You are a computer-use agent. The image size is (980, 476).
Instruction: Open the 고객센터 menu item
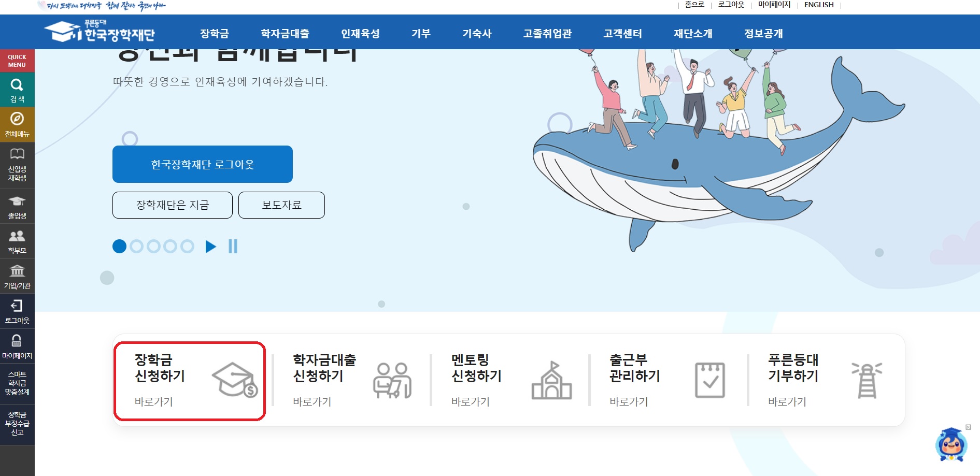pyautogui.click(x=623, y=33)
